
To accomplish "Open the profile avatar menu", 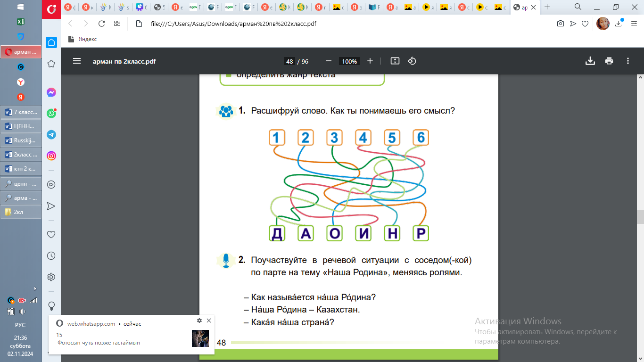I will click(603, 24).
